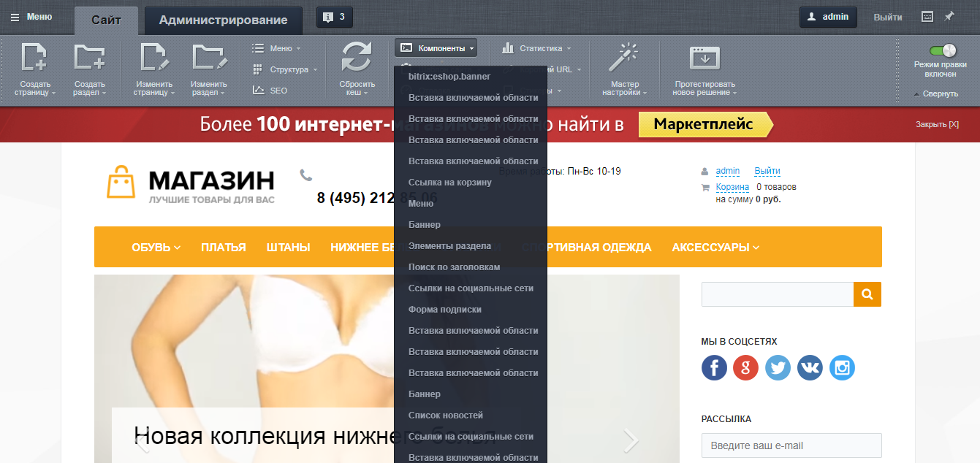980x463 pixels.
Task: Click the Instagram social icon
Action: coord(842,367)
